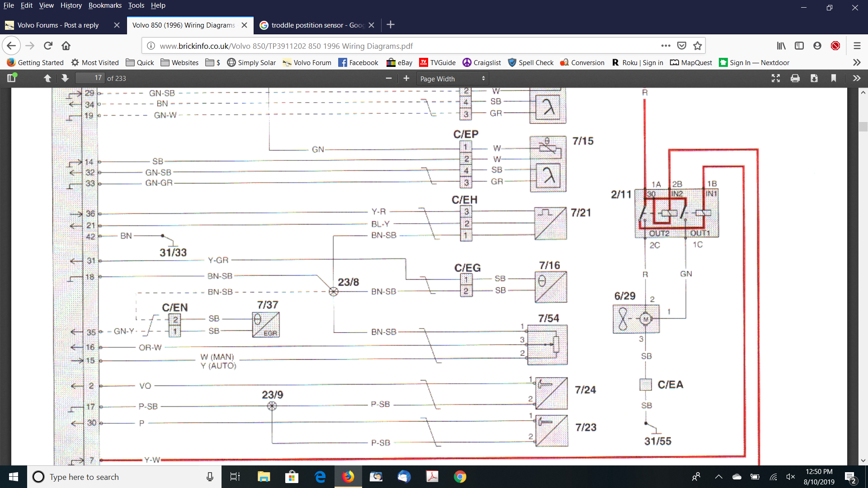Switch to Volvo Forums Post a reply tab
This screenshot has width=868, height=488.
click(x=58, y=25)
